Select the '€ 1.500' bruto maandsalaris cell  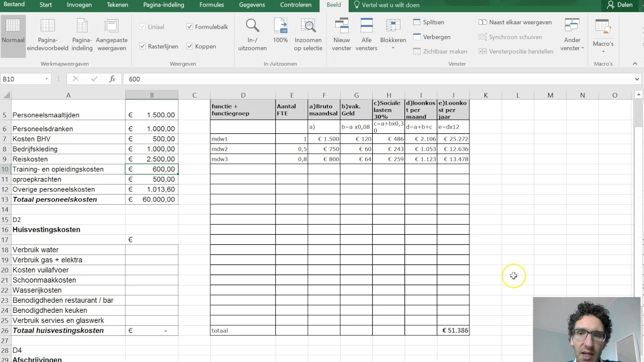[324, 139]
